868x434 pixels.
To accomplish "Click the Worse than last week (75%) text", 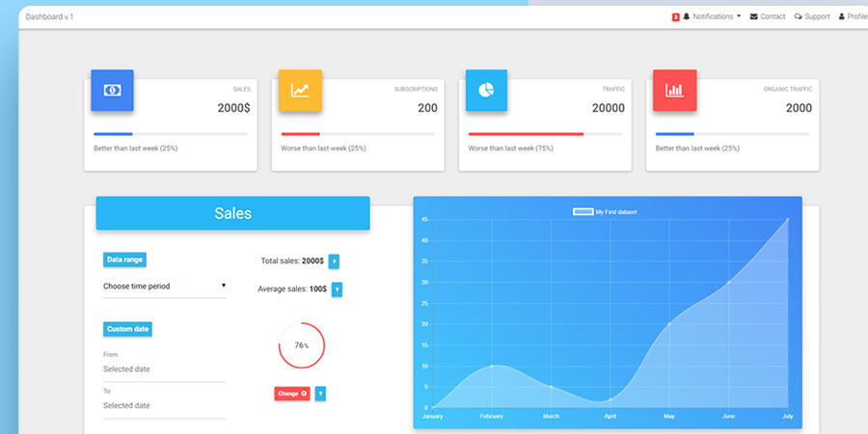I will [x=510, y=149].
